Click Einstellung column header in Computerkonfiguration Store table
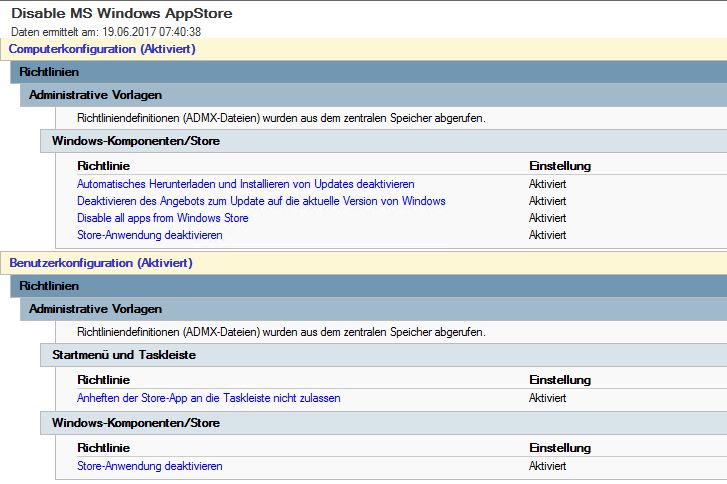Viewport: 727px width, 484px height. pyautogui.click(x=560, y=166)
